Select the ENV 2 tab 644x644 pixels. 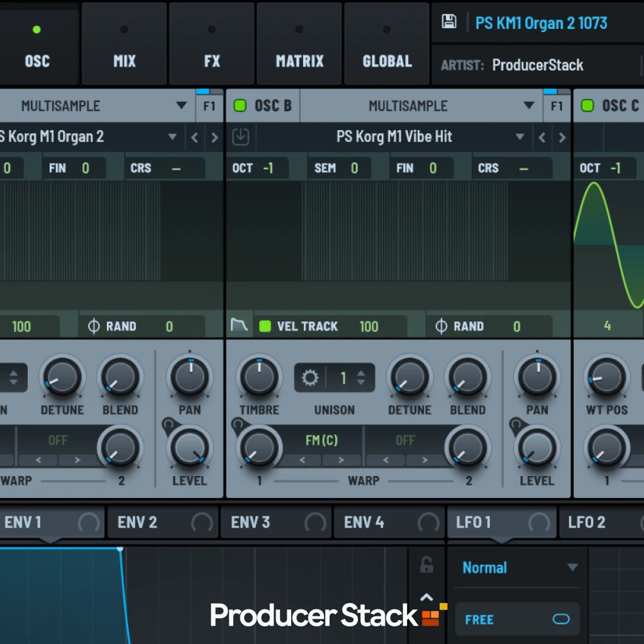pos(163,523)
